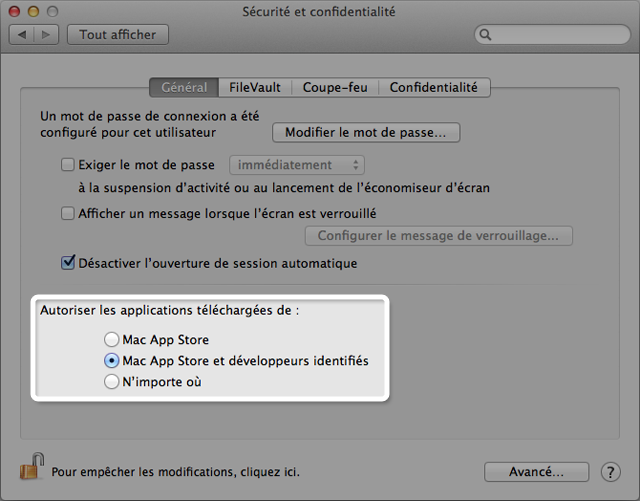Click the magnifying glass search icon
This screenshot has width=640, height=501.
pyautogui.click(x=485, y=35)
